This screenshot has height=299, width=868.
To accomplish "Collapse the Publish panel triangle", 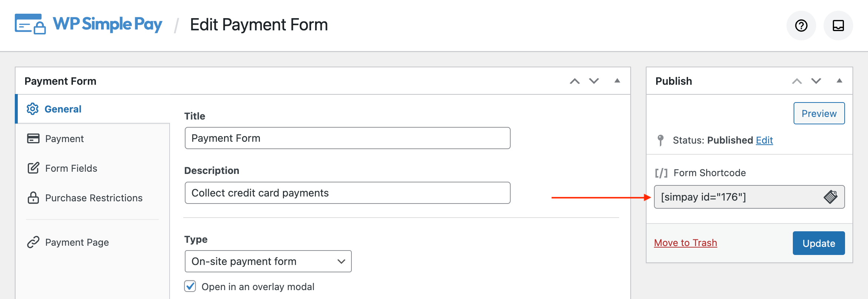I will tap(839, 81).
